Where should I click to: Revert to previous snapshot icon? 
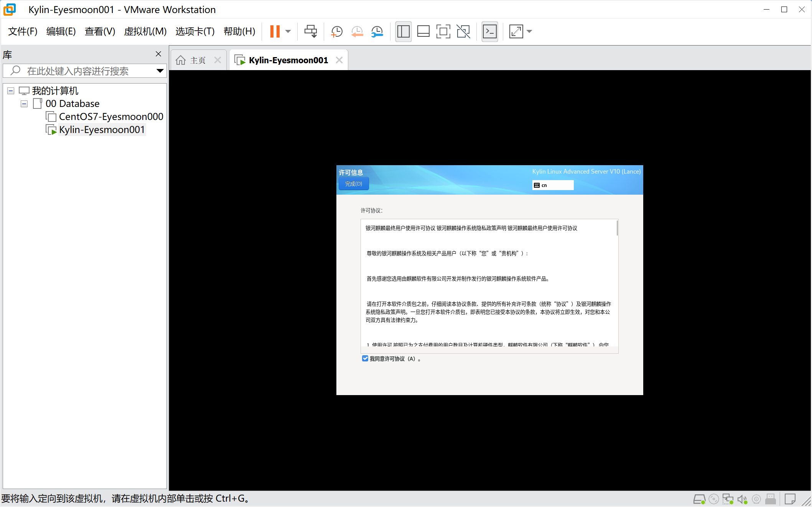(x=357, y=31)
